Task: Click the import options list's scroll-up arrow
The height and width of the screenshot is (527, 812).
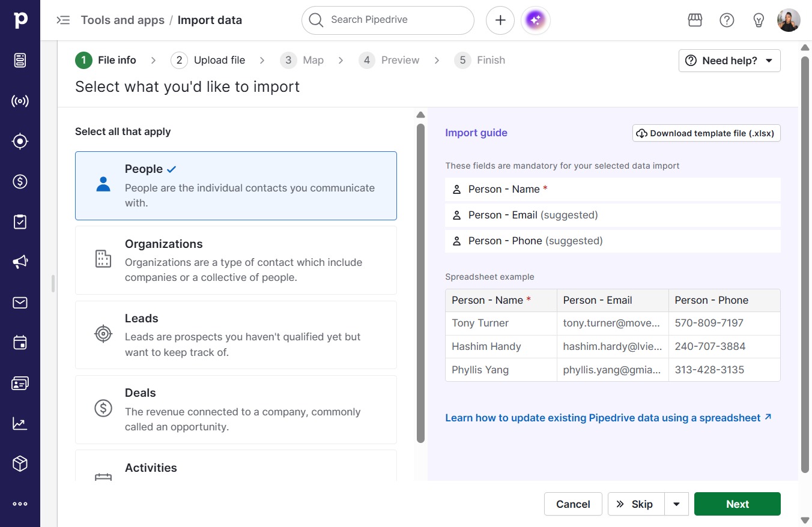Action: (420, 115)
